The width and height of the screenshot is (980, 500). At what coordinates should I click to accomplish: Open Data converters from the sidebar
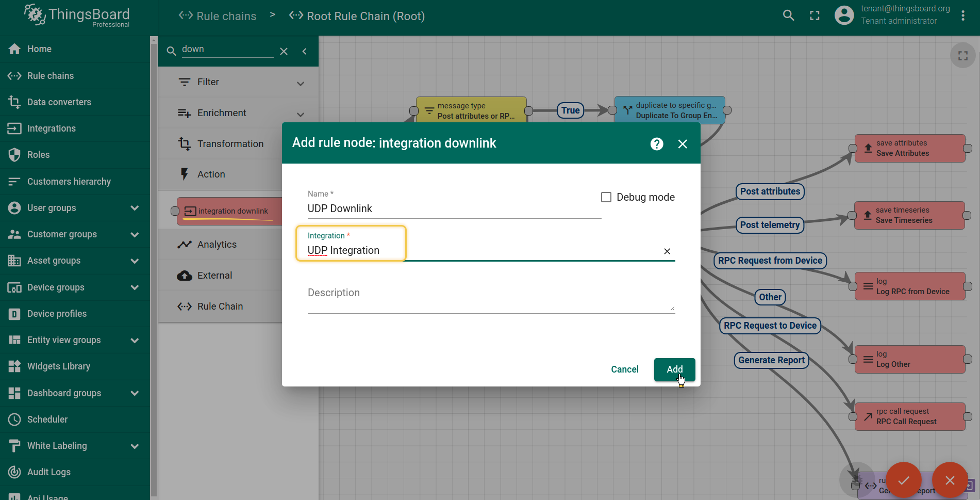59,102
